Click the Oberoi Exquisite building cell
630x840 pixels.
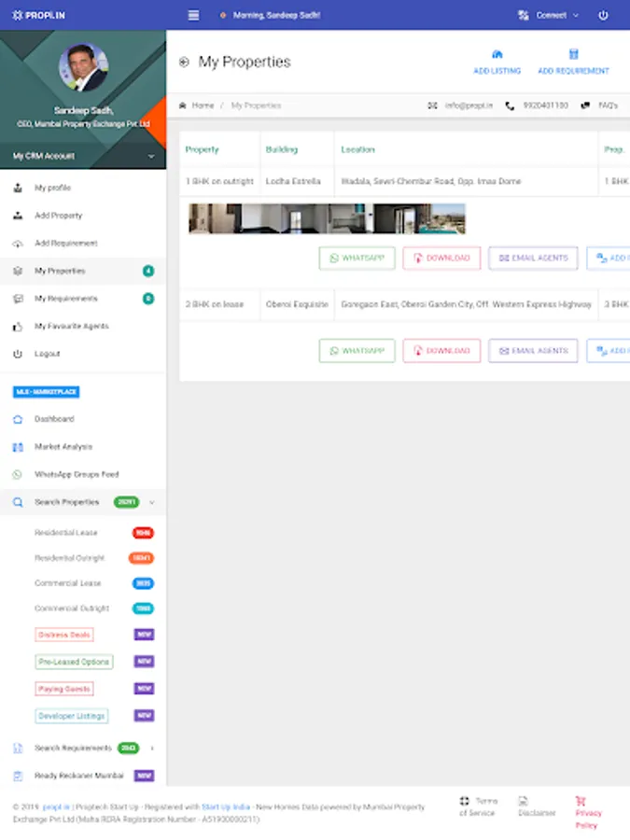point(297,303)
